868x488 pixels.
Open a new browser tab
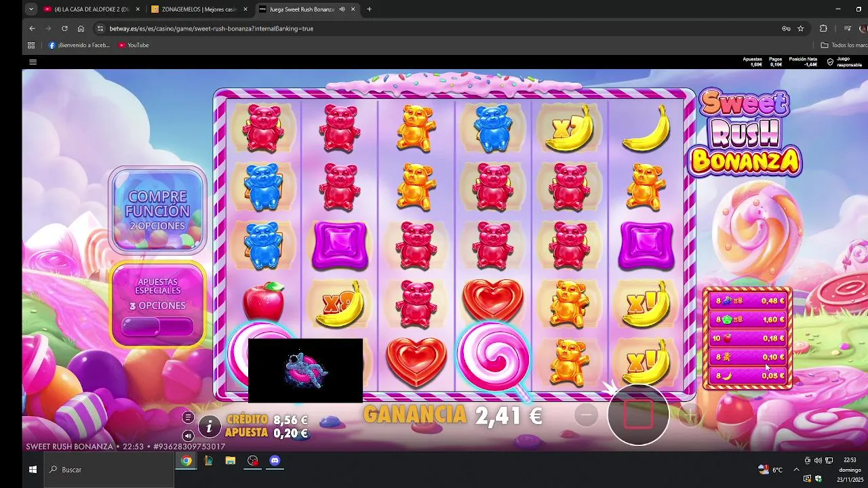coord(369,9)
